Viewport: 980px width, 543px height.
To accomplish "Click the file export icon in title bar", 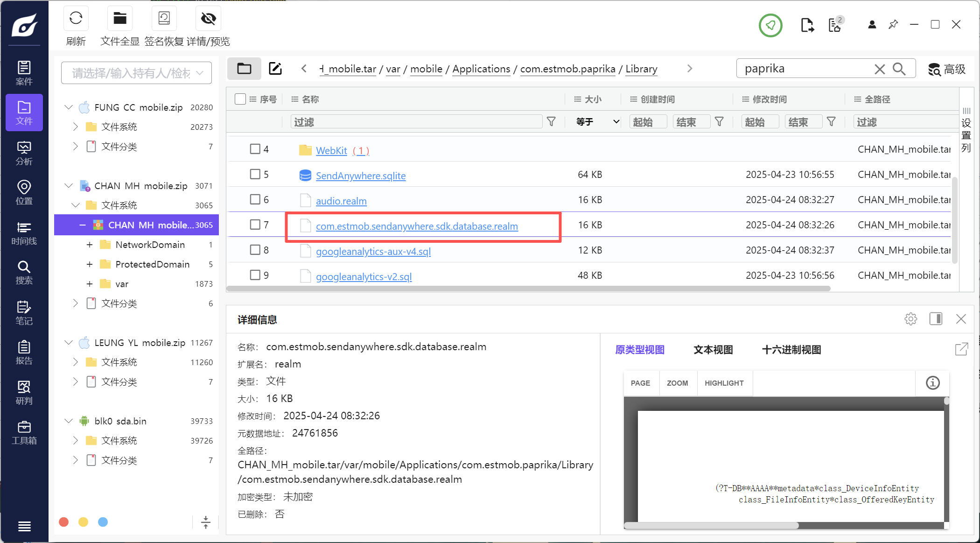I will click(807, 25).
